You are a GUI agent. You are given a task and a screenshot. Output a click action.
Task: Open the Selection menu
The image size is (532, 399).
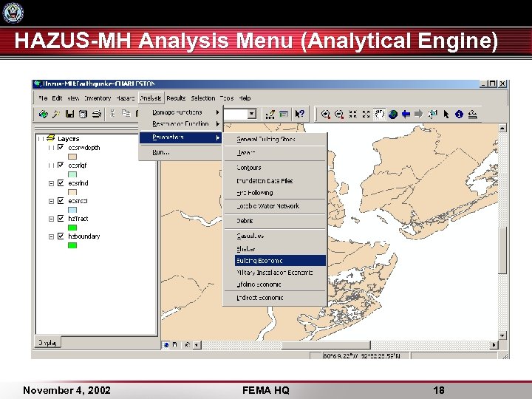(203, 98)
